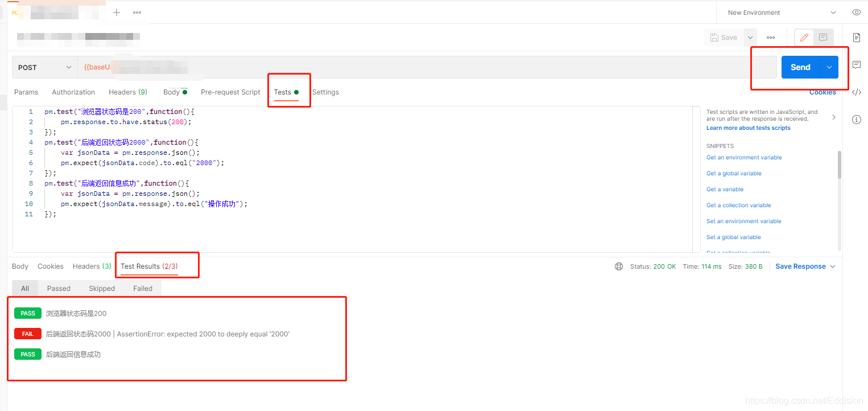Open response Headers (3) tab
This screenshot has height=411, width=868.
pyautogui.click(x=92, y=266)
